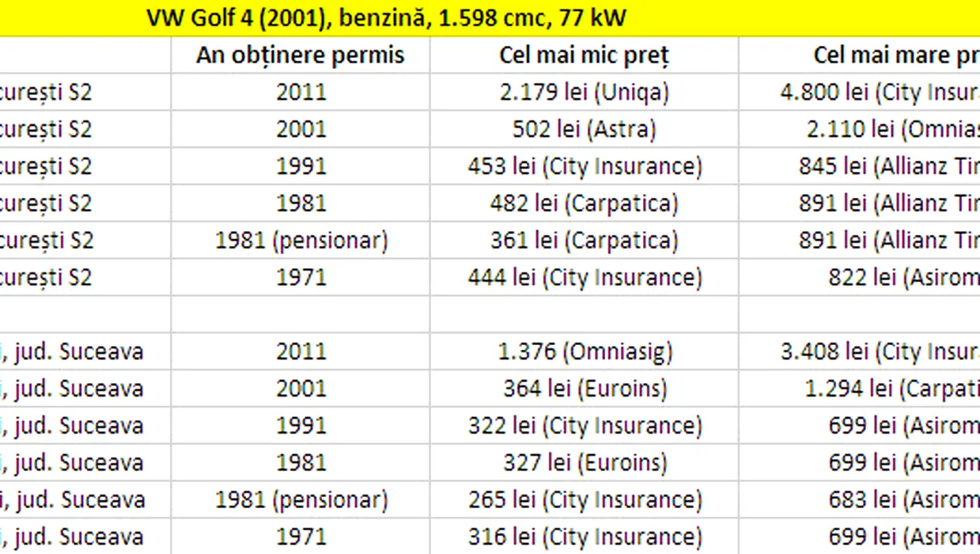The height and width of the screenshot is (554, 980).
Task: Select year '1971' in the 444 lei row
Action: tap(301, 278)
